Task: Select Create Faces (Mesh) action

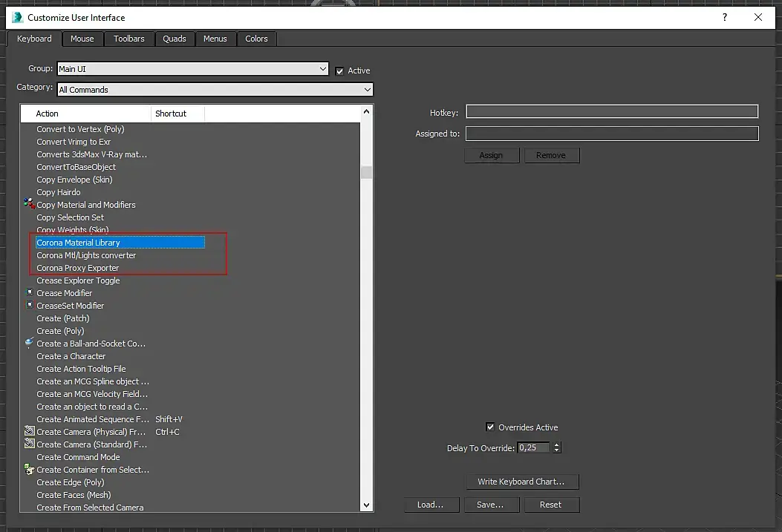Action: pyautogui.click(x=74, y=495)
